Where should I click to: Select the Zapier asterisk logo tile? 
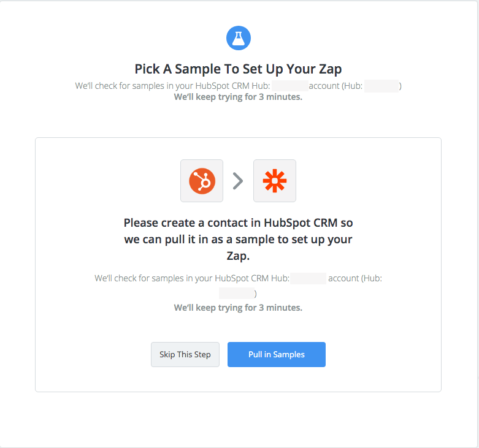(275, 181)
